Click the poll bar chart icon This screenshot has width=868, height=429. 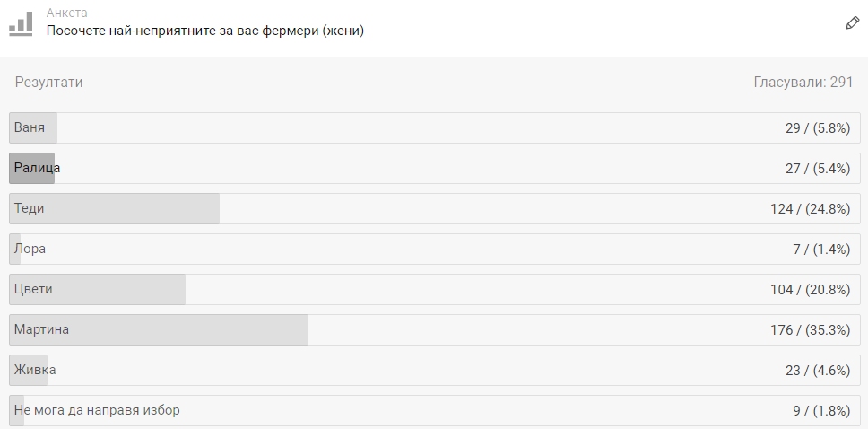(21, 22)
